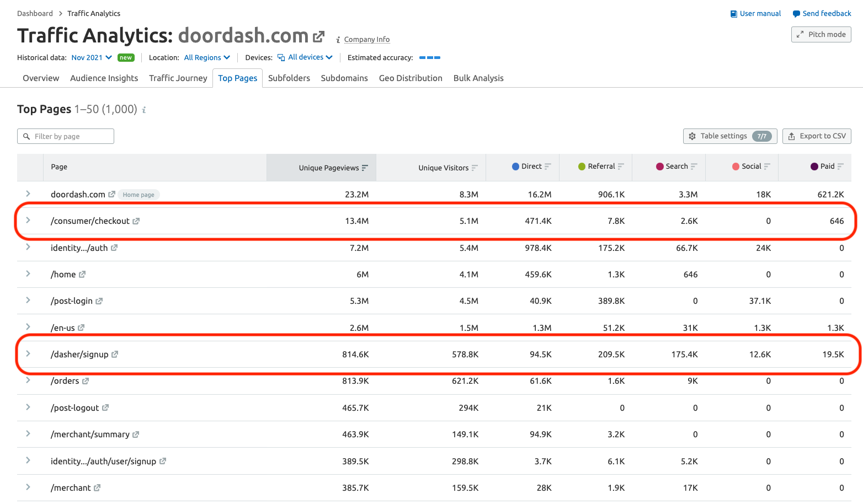Screen dimensions: 863x504
Task: Click Export to CSV button
Action: pos(817,136)
